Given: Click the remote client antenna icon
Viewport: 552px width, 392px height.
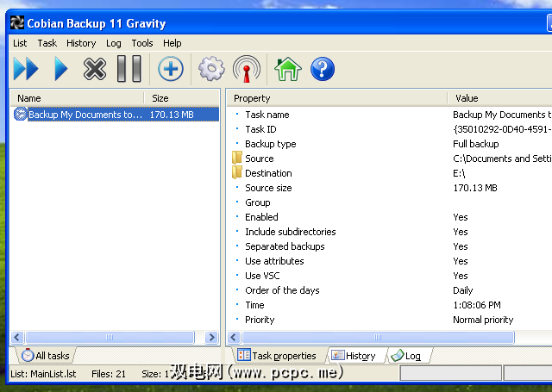Looking at the screenshot, I should (247, 69).
